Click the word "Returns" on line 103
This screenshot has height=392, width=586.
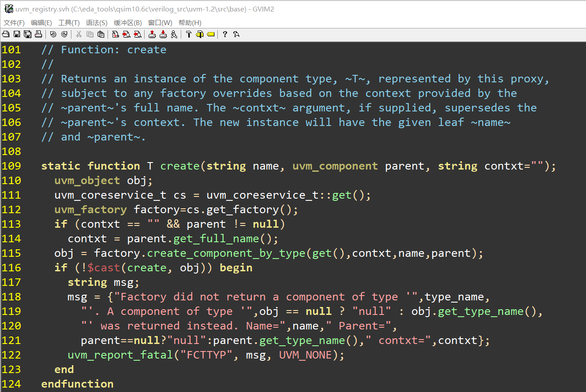84,79
